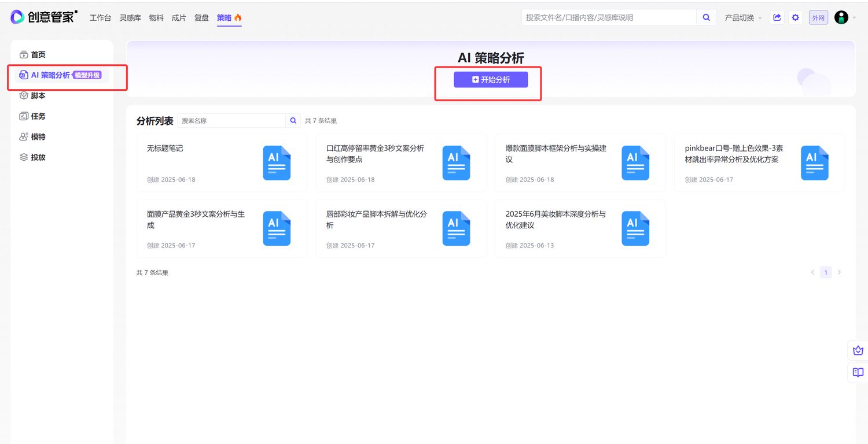Click AI icon on 2025年6月美妆脚本 card
Image resolution: width=868 pixels, height=444 pixels.
636,228
